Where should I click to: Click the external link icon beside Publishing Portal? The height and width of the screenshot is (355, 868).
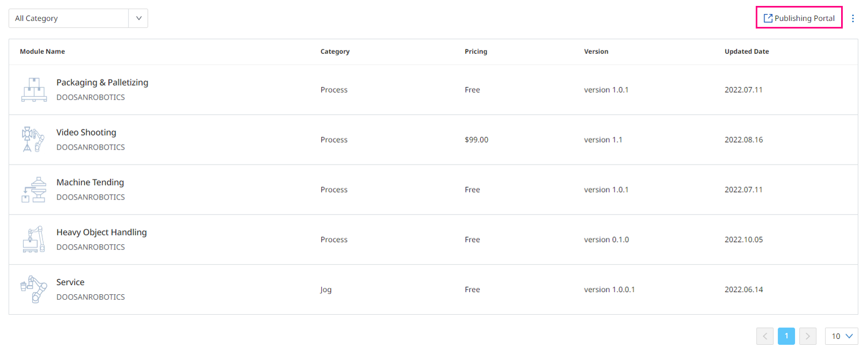click(768, 18)
